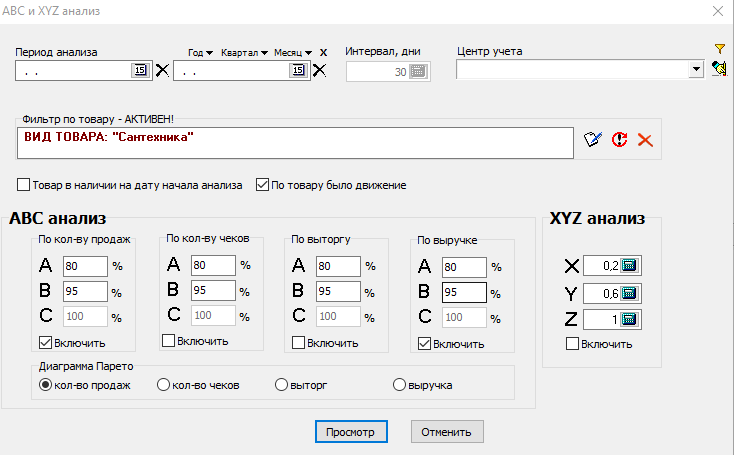Open calendar picker for analysis end date
The width and height of the screenshot is (734, 455).
coord(297,70)
